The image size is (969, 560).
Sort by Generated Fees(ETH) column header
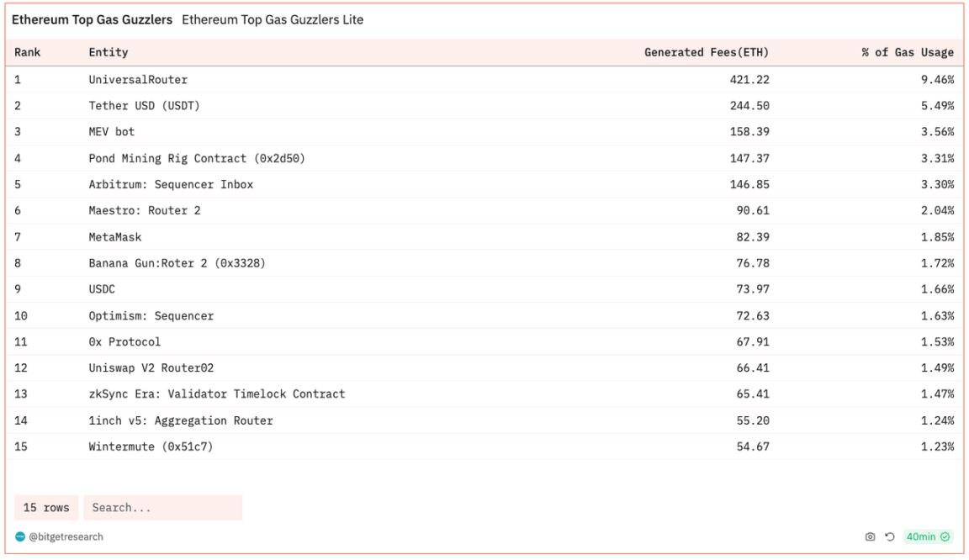point(706,52)
